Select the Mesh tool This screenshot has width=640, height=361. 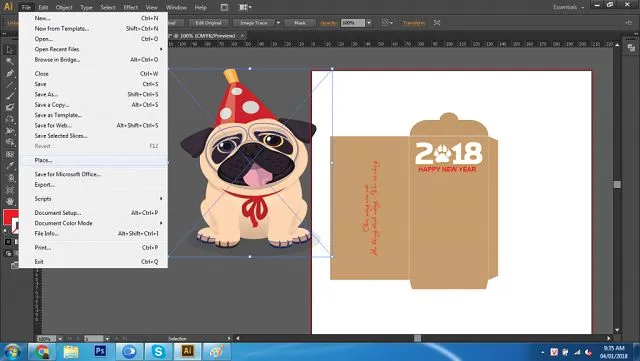[x=9, y=154]
